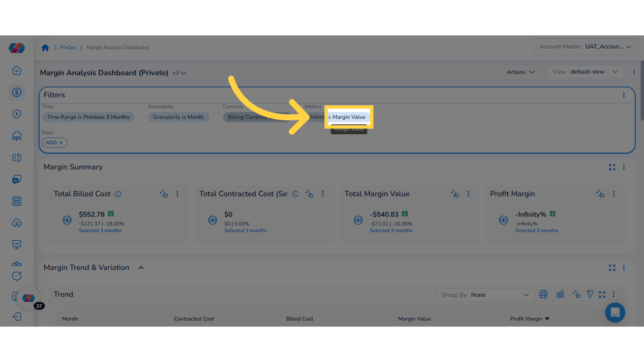This screenshot has height=362, width=644.
Task: Click the app logo in sidebar
Action: click(17, 48)
